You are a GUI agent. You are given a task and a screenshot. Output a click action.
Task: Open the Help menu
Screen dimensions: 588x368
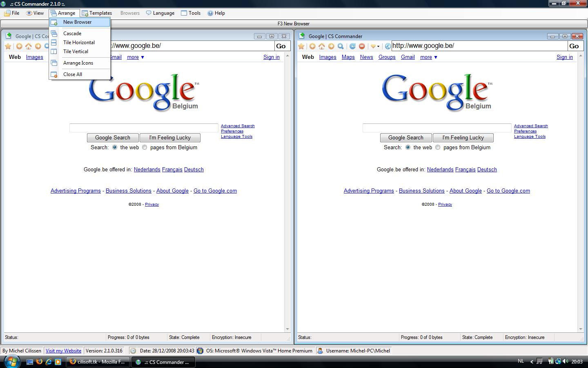pyautogui.click(x=216, y=13)
